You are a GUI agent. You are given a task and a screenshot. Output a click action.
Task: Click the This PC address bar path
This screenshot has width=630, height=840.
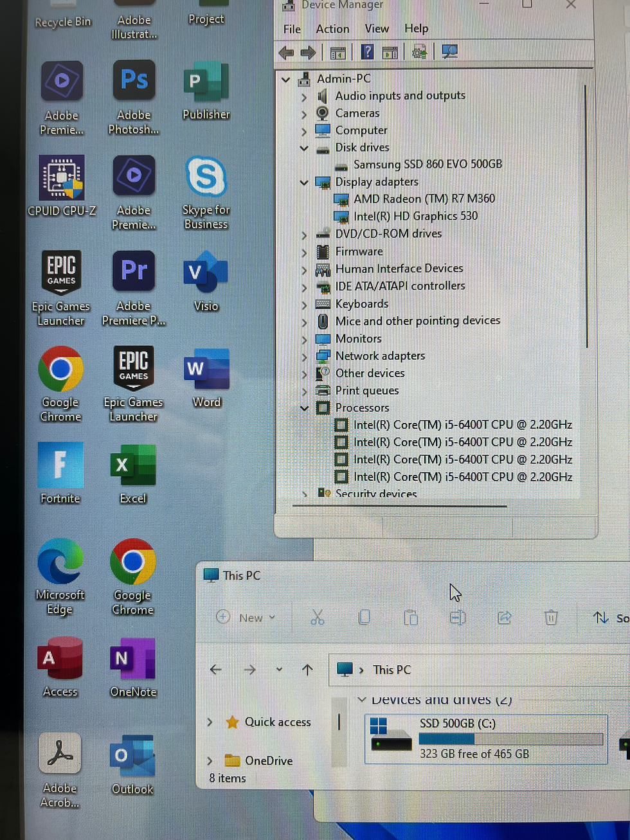pos(478,670)
